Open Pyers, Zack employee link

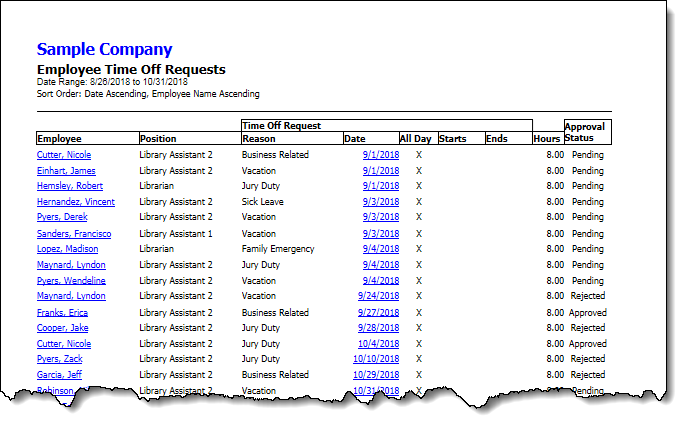pos(60,359)
